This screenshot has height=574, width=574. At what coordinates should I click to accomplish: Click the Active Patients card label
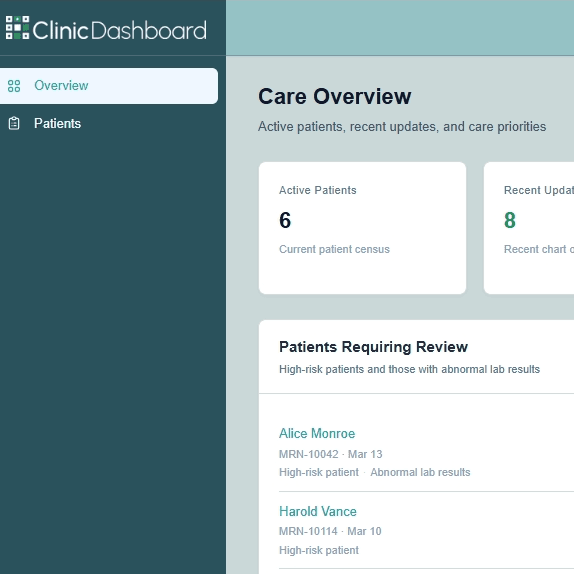318,190
